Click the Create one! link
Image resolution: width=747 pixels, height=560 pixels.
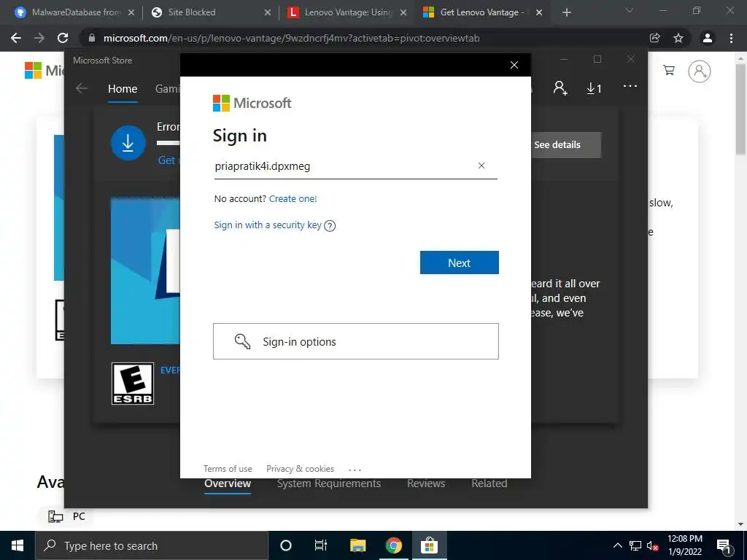(293, 198)
